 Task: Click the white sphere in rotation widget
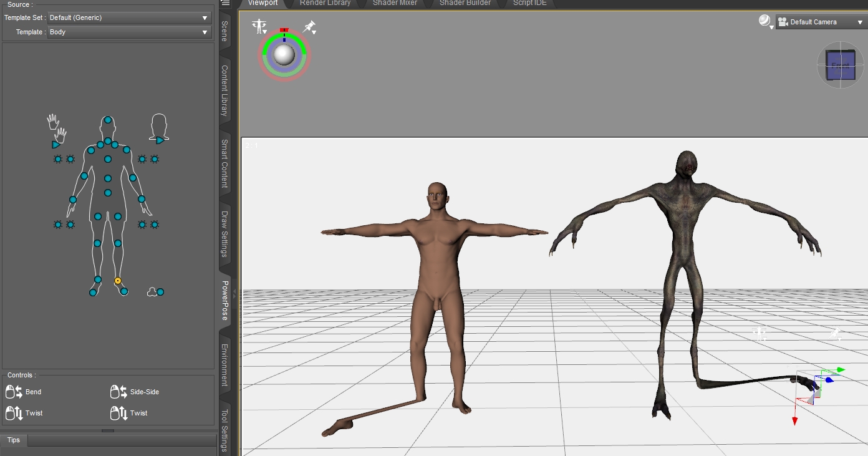click(284, 55)
